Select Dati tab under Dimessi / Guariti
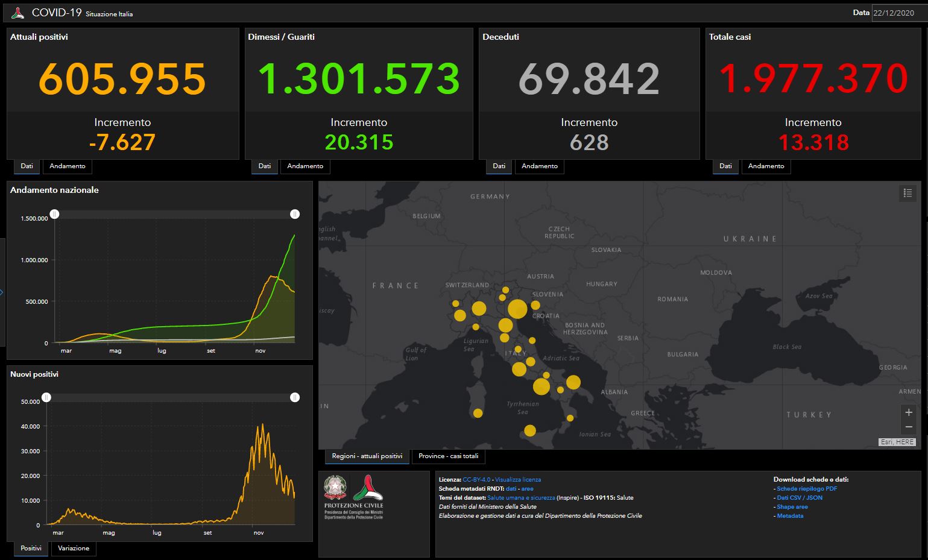928x560 pixels. 265,166
